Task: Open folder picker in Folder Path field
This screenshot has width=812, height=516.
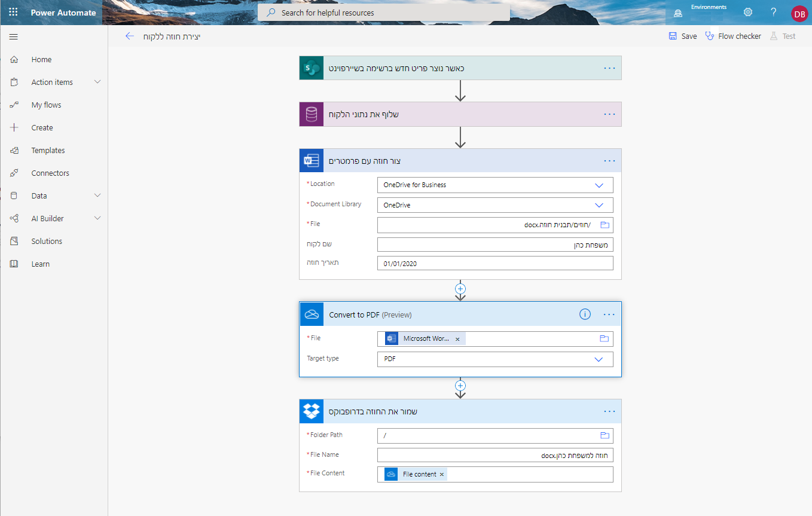Action: 604,435
